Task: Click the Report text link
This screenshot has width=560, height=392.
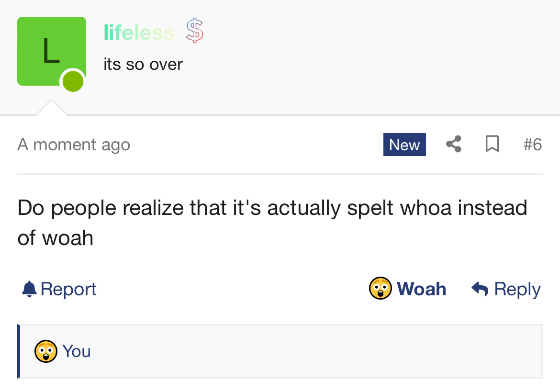Action: pyautogui.click(x=68, y=289)
